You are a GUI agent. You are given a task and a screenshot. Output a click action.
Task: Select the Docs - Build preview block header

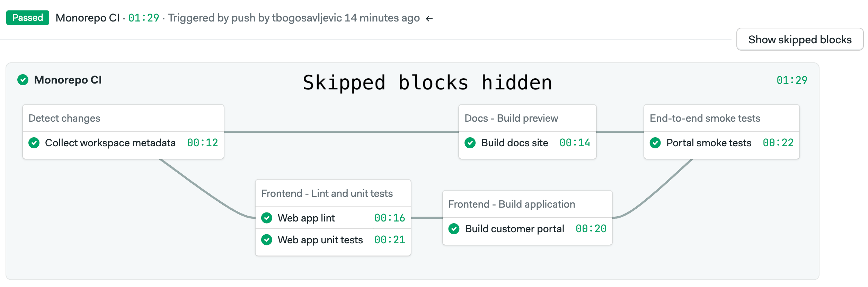(x=528, y=118)
